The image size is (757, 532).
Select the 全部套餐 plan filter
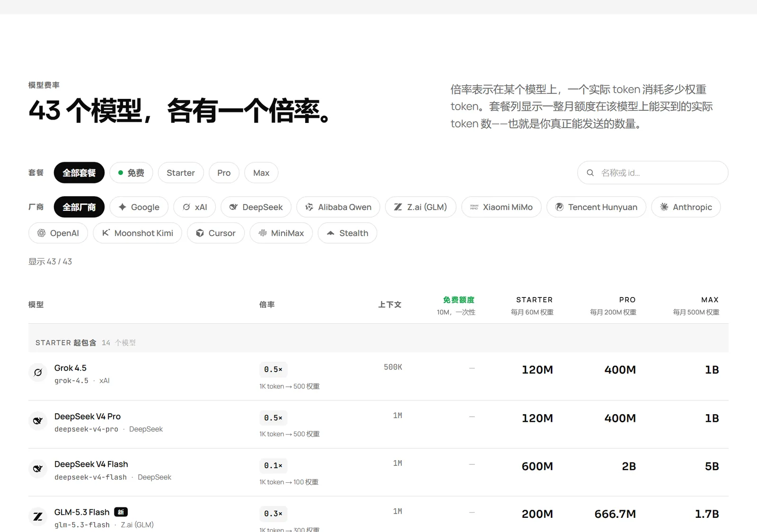(x=79, y=173)
